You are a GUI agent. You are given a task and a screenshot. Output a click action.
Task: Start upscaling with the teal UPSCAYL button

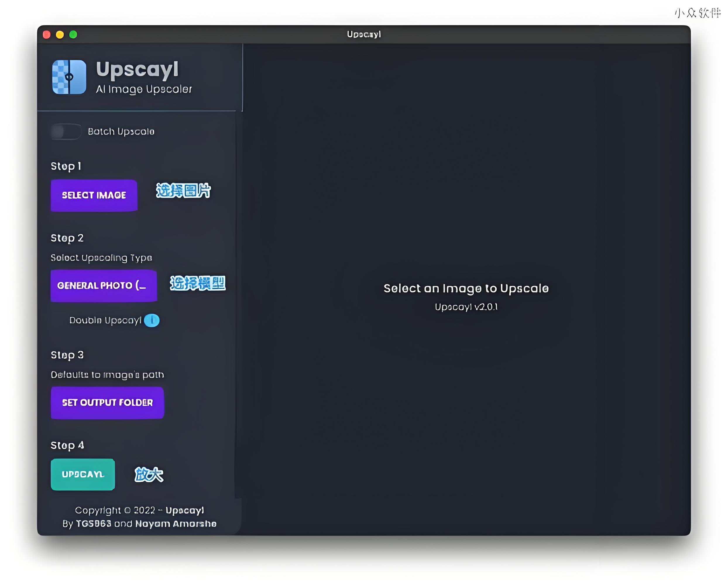(x=83, y=474)
